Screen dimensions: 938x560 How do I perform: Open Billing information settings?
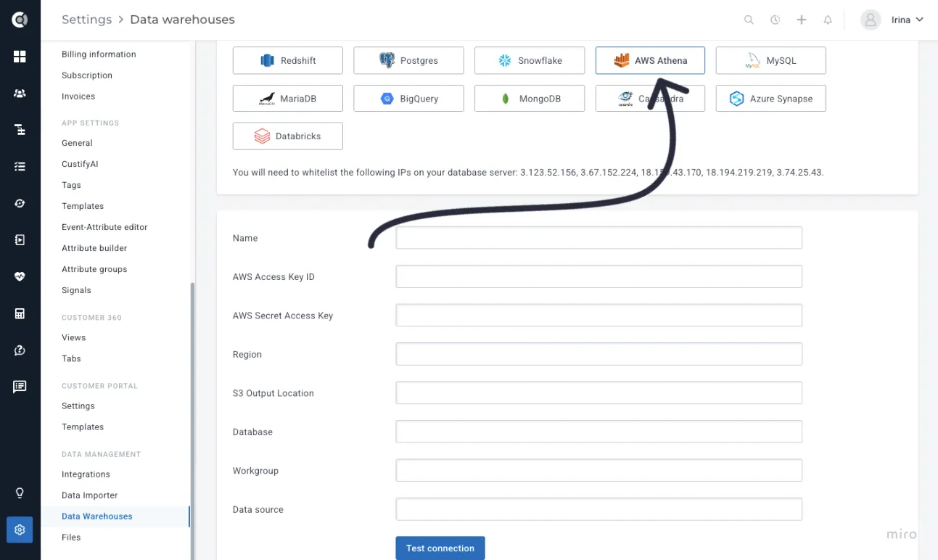tap(99, 54)
